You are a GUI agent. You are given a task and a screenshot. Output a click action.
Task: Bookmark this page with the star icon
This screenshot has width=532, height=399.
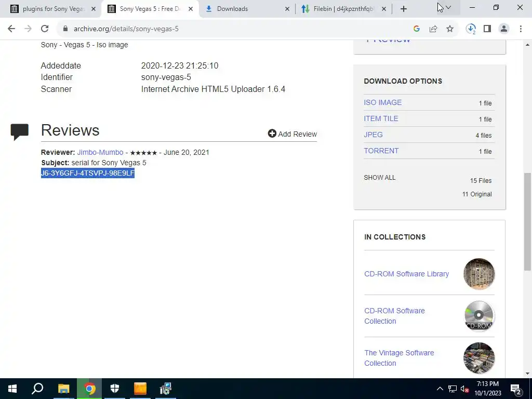[x=450, y=29]
